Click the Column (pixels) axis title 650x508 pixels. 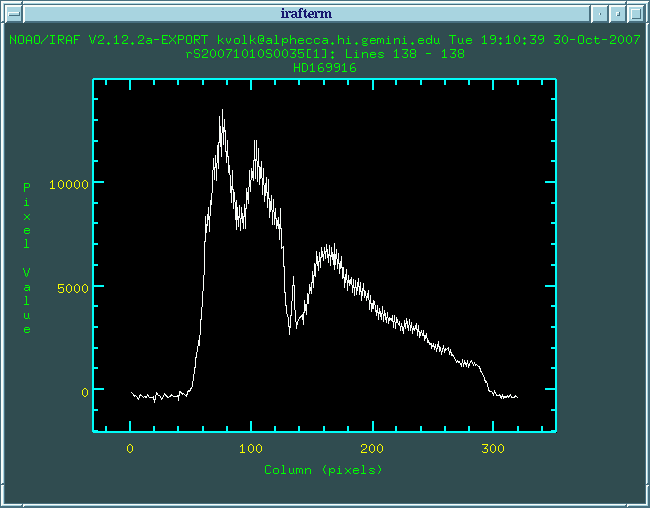coord(323,470)
